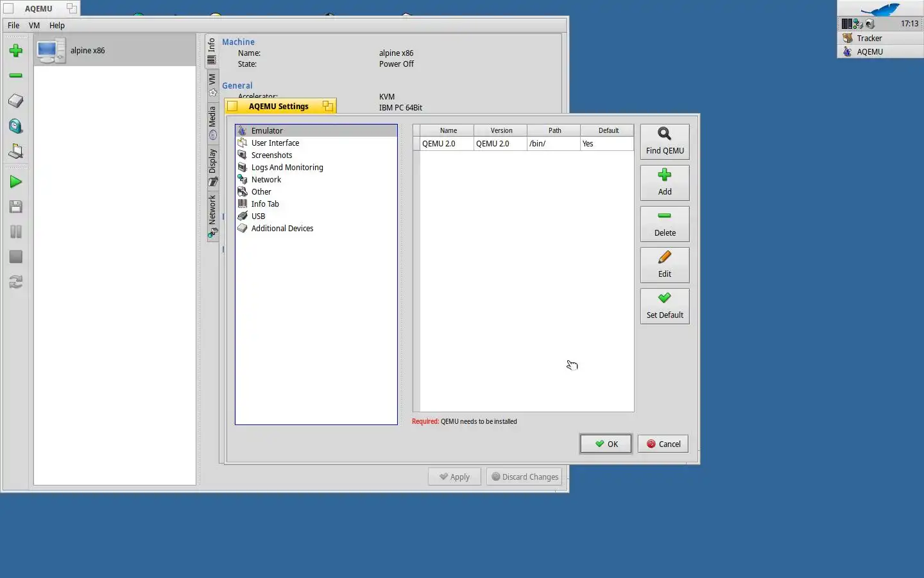Click the /bin/ path cell
The height and width of the screenshot is (578, 924).
click(554, 144)
